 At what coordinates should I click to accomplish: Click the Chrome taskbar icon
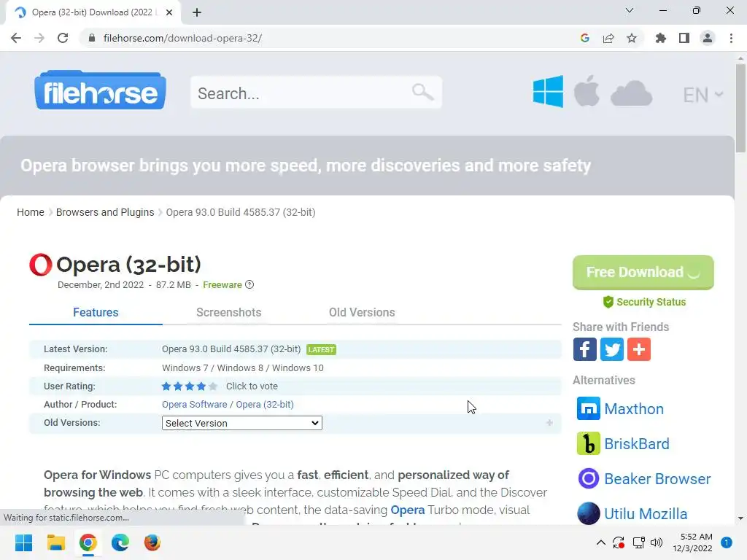pyautogui.click(x=88, y=542)
